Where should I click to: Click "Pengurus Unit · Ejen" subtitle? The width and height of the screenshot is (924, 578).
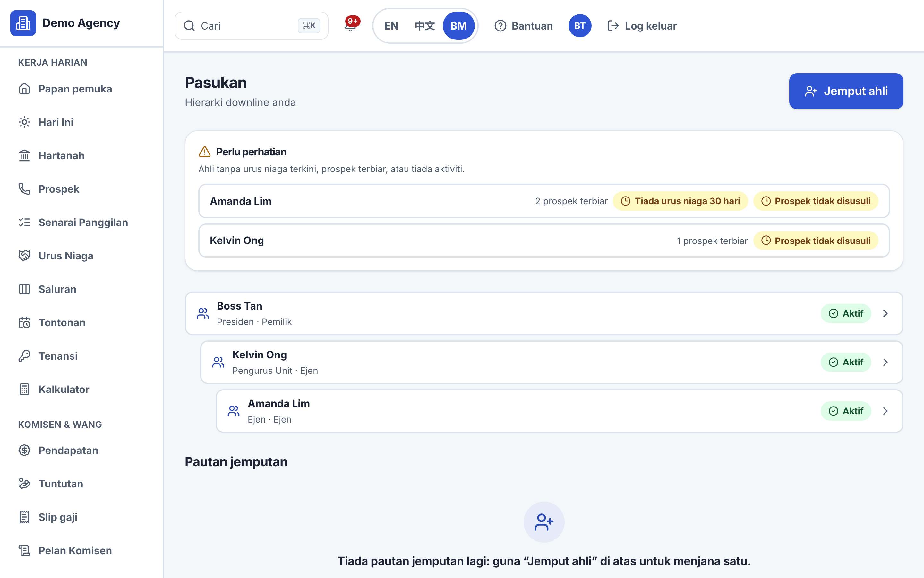pyautogui.click(x=275, y=371)
